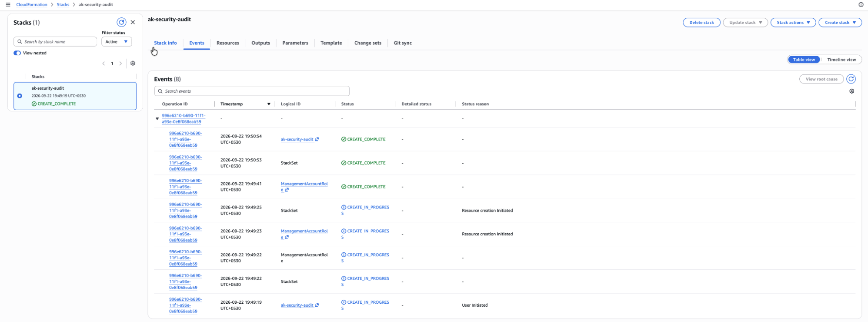
Task: Open the Filter status dropdown
Action: pyautogui.click(x=117, y=42)
